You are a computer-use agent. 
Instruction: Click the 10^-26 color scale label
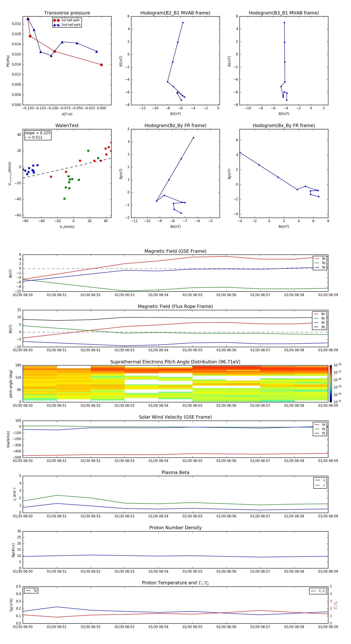[x=337, y=365]
